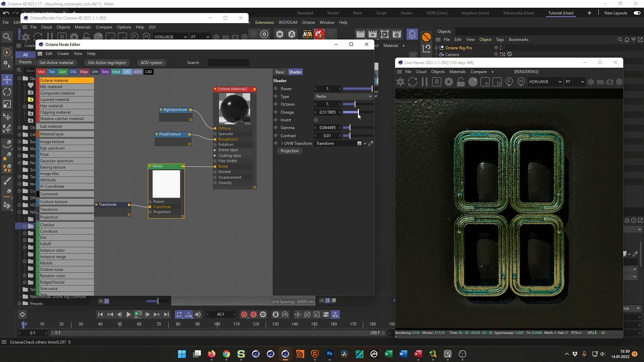Adjust the Omega slider

tap(358, 112)
